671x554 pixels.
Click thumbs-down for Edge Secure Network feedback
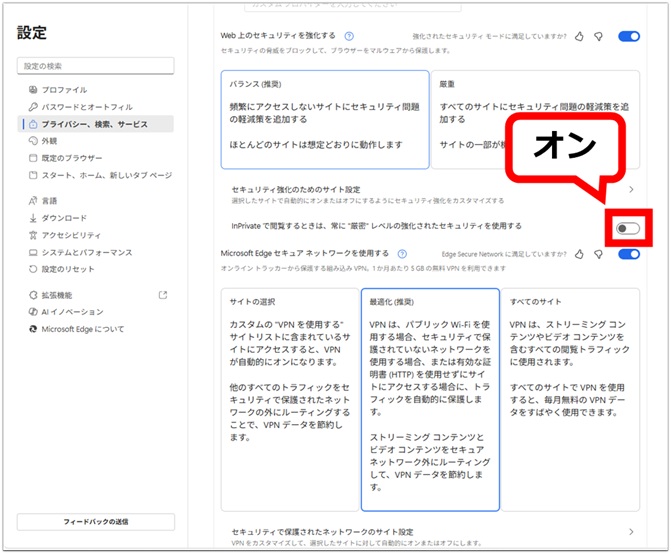598,254
